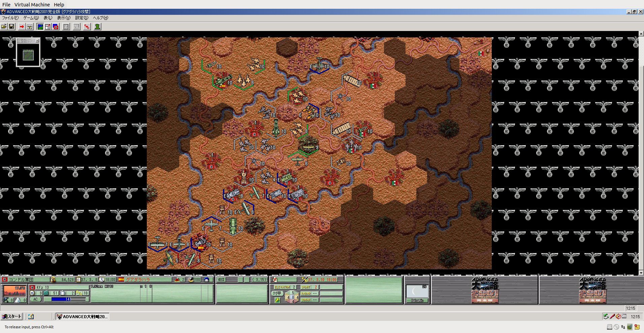Open the 表示(V) menu
Image resolution: width=644 pixels, height=333 pixels.
point(64,18)
